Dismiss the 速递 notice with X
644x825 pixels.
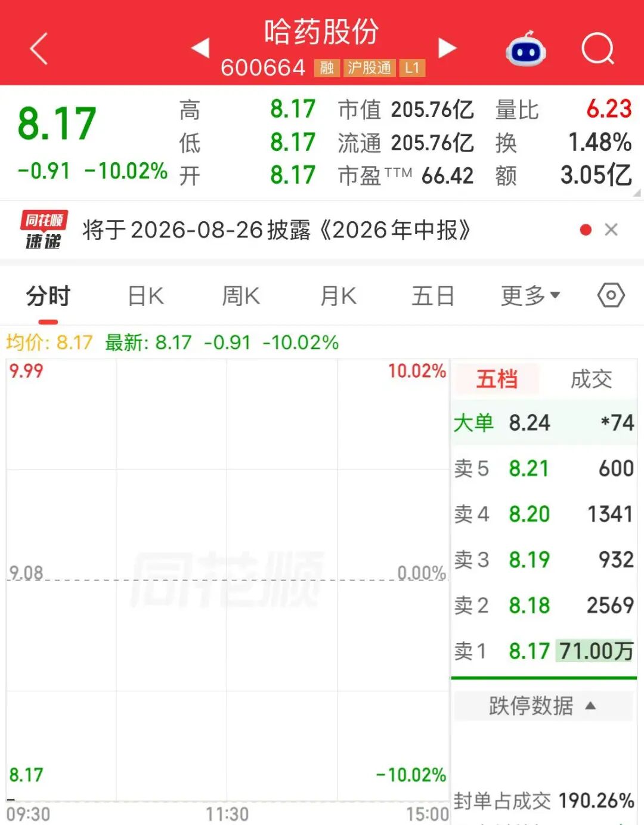[x=611, y=230]
